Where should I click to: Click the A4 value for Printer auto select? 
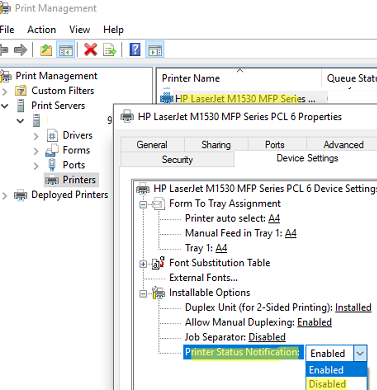click(274, 218)
